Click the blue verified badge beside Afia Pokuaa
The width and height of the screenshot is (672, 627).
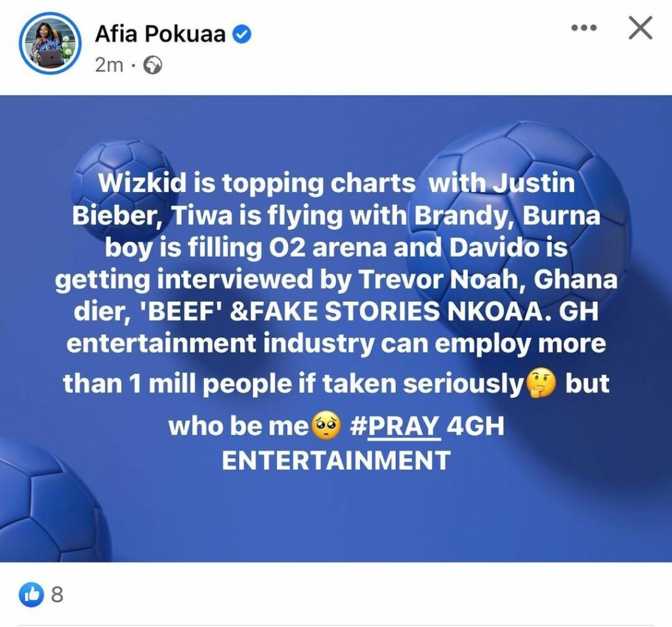click(x=241, y=34)
